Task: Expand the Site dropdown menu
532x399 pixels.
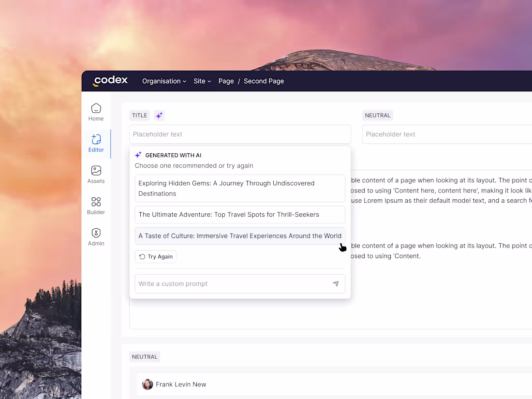Action: pyautogui.click(x=202, y=81)
